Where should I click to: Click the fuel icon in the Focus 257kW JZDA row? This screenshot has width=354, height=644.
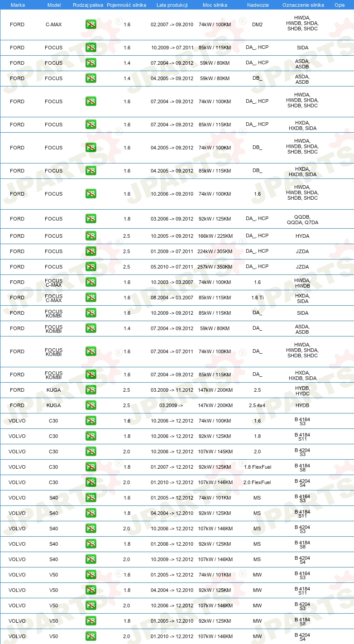tap(91, 267)
